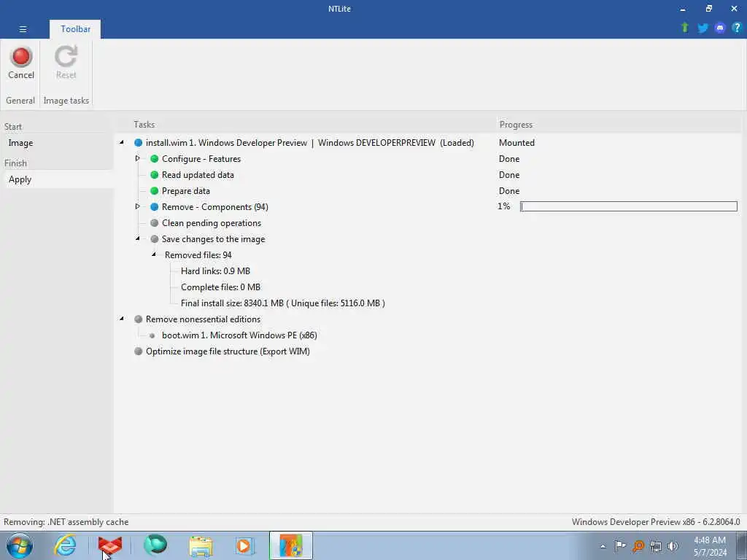Select install.wim Windows Developer Preview row
The width and height of the screenshot is (747, 560).
(309, 143)
